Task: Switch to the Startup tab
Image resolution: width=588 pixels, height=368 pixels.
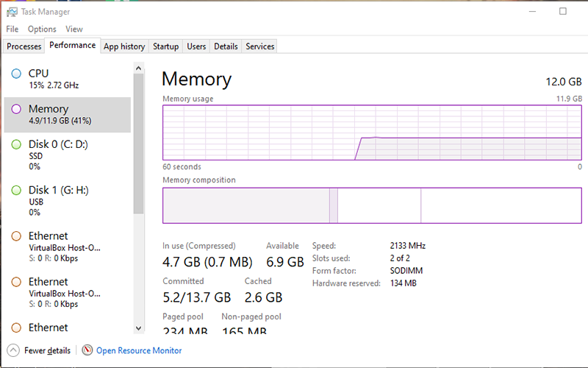Action: [165, 46]
